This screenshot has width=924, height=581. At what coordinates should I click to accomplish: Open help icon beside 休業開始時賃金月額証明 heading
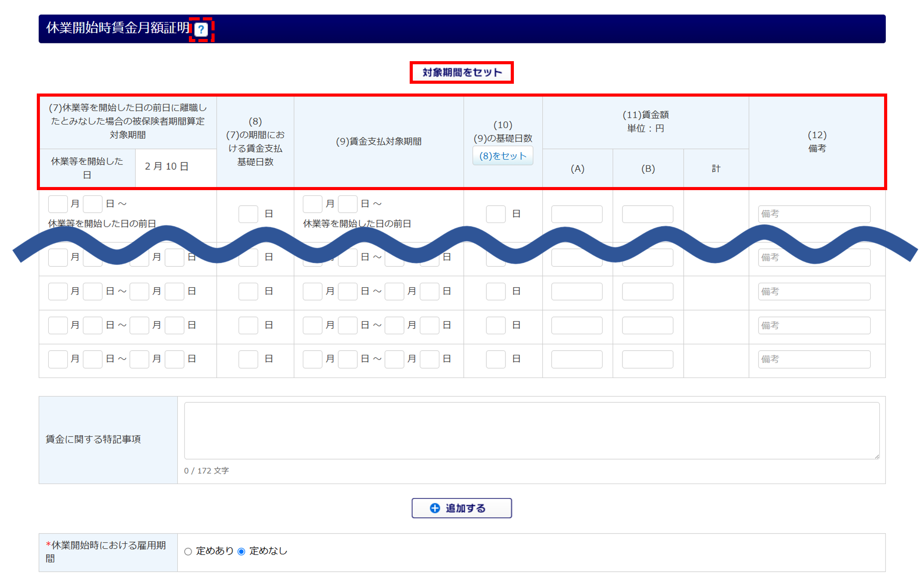coord(201,30)
